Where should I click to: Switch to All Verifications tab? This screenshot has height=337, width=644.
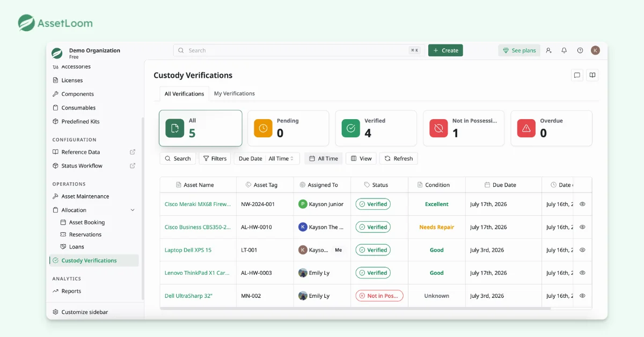[185, 93]
